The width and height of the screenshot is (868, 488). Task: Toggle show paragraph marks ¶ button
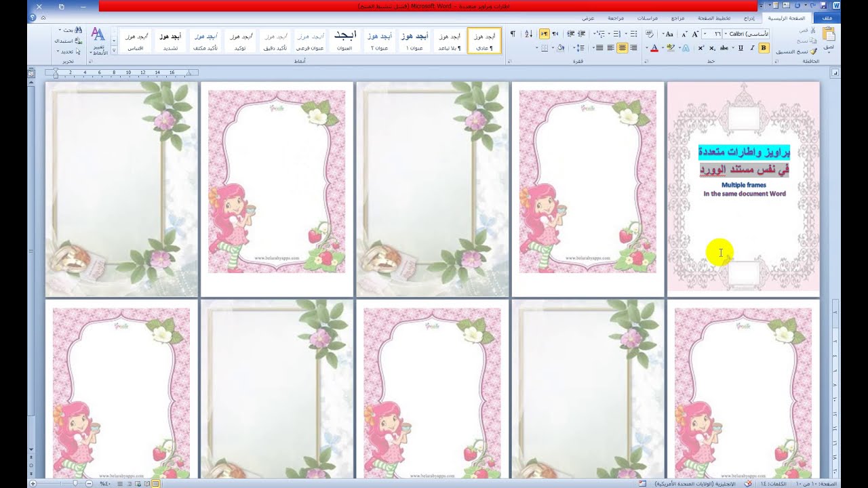(513, 33)
